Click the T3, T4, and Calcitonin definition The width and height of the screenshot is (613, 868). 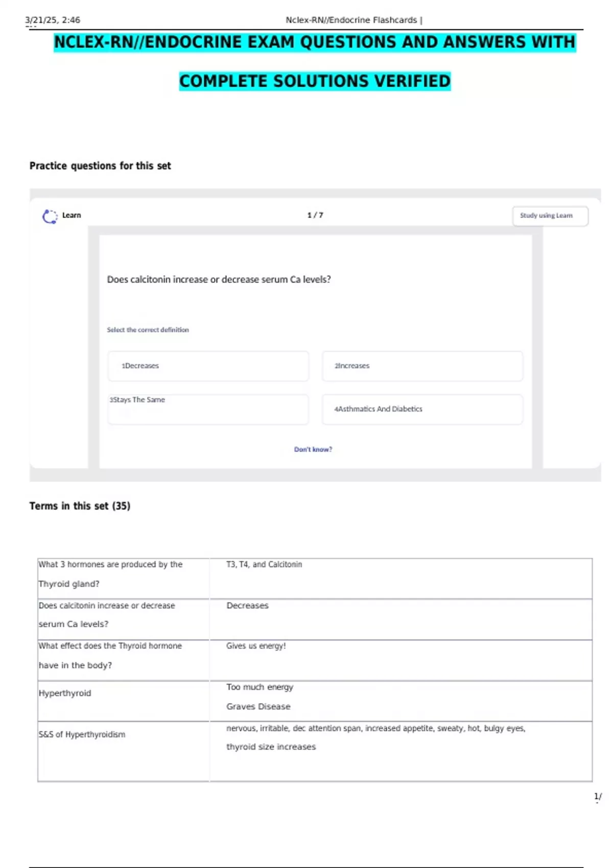(264, 565)
